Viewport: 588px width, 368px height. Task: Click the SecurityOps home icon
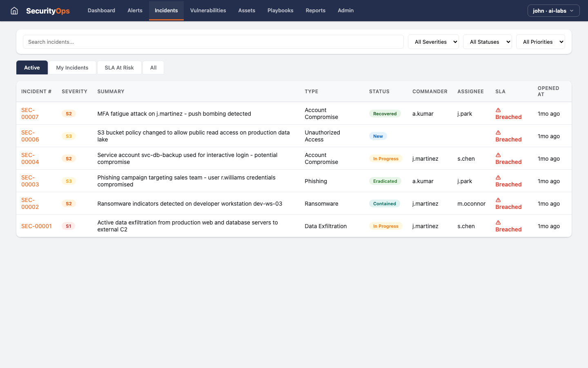tap(14, 11)
